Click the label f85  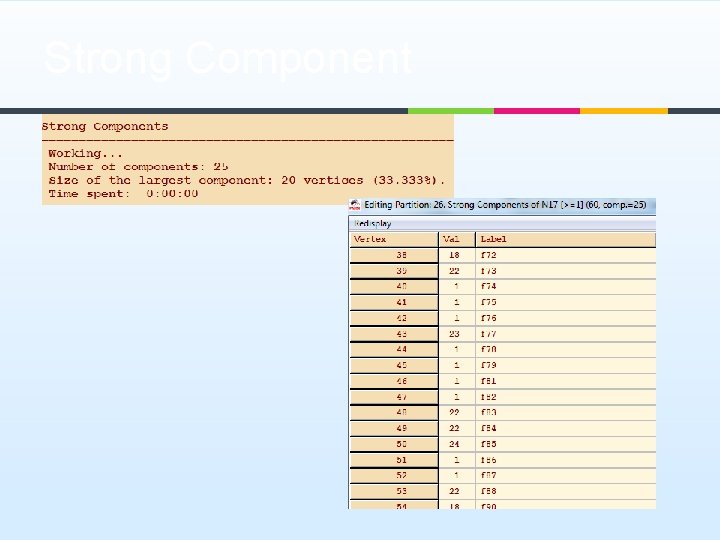pyautogui.click(x=489, y=444)
